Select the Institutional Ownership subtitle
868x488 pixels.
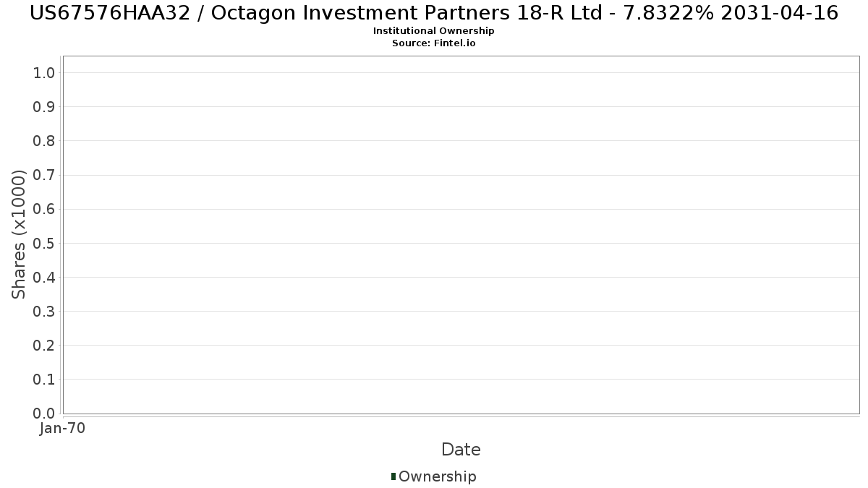pyautogui.click(x=434, y=31)
